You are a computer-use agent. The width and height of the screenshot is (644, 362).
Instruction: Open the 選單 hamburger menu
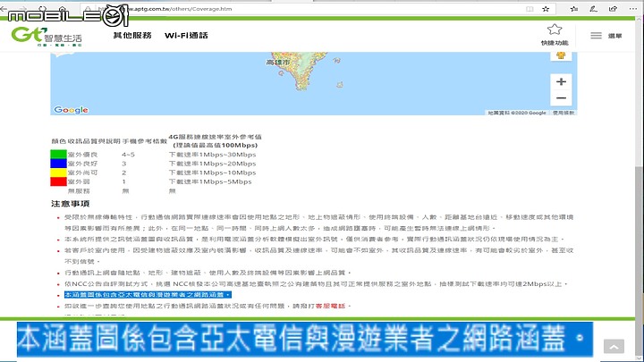[x=596, y=36]
